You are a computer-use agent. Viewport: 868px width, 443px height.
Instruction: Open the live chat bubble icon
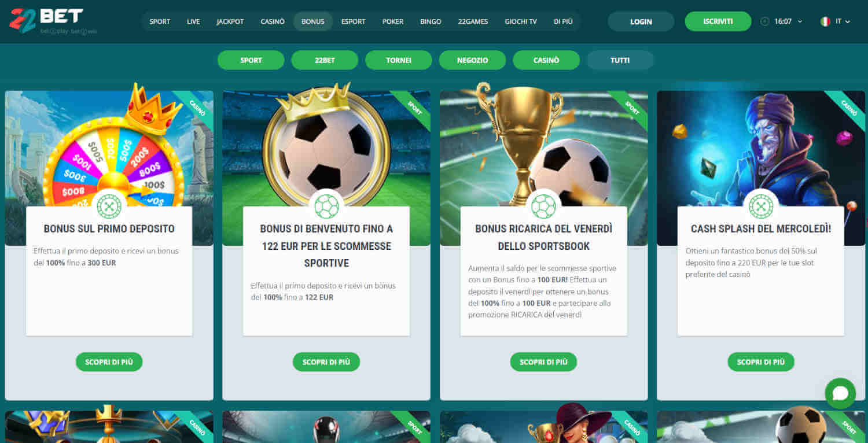840,394
